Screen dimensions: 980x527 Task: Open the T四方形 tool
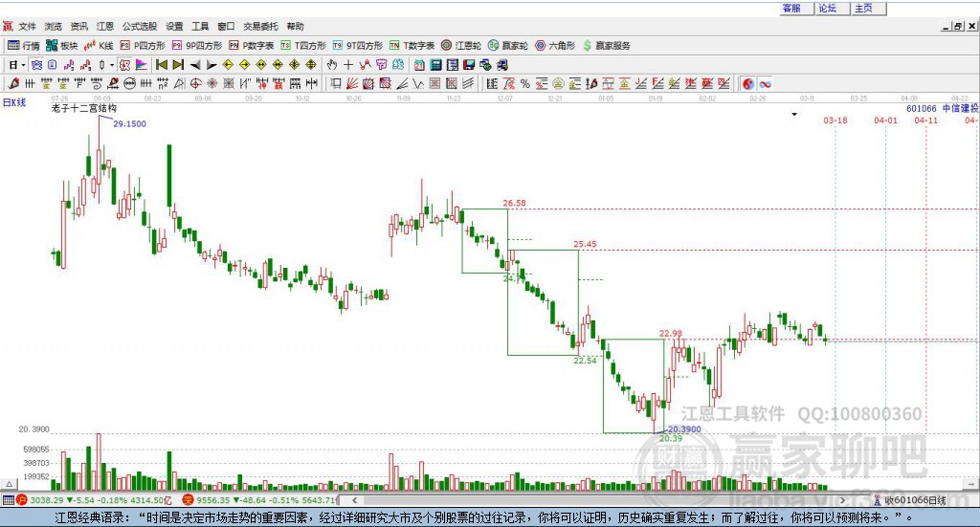click(x=303, y=46)
